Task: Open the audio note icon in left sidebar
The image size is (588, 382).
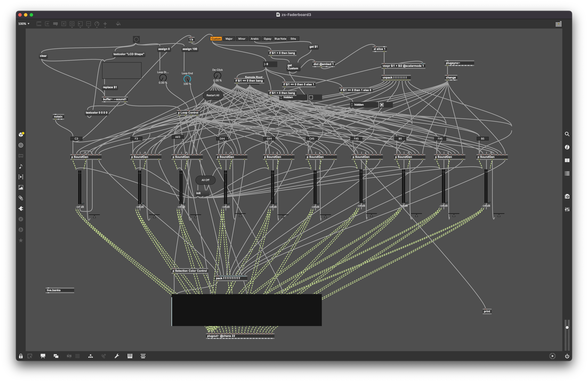Action: [21, 166]
